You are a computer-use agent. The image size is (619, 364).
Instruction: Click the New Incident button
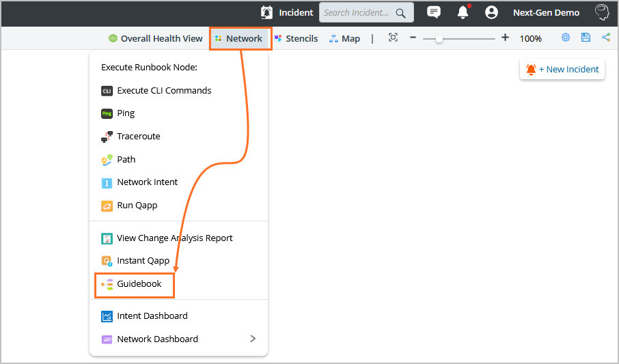tap(562, 69)
